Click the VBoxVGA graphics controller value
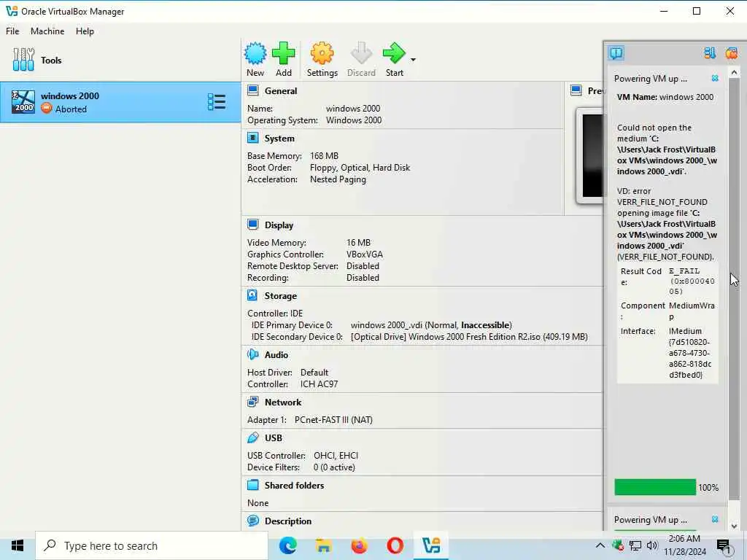Image resolution: width=747 pixels, height=560 pixels. click(365, 254)
